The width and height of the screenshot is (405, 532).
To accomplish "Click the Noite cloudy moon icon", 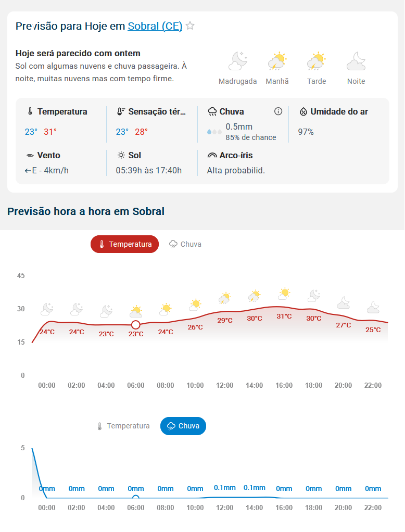I will [x=356, y=61].
